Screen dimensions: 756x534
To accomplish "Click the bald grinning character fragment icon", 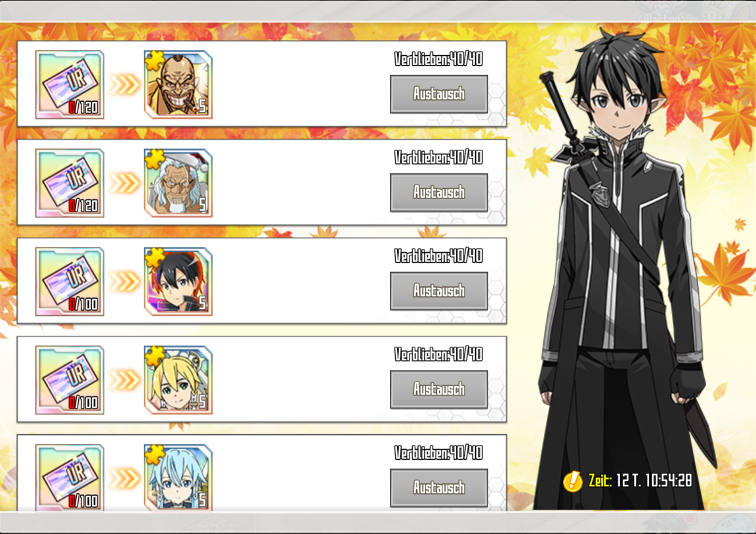I will [178, 85].
